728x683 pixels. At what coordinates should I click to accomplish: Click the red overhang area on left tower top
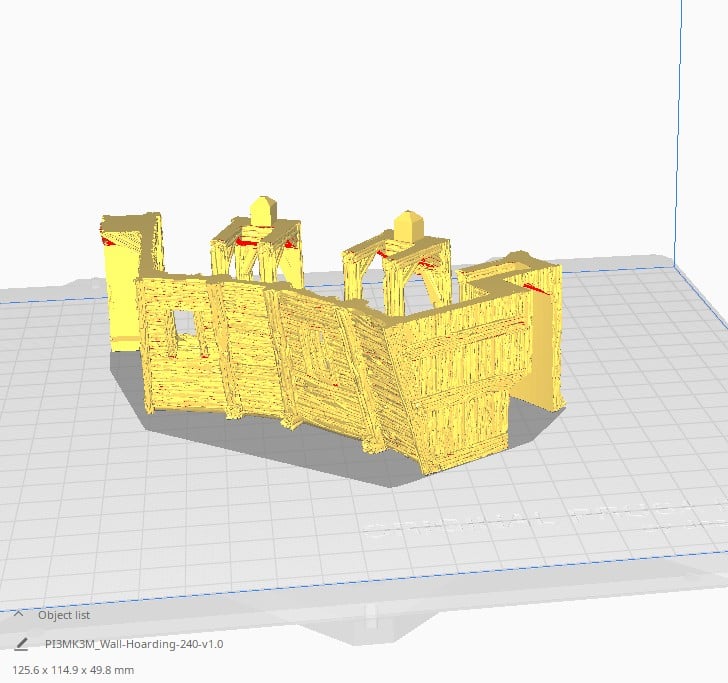point(108,238)
